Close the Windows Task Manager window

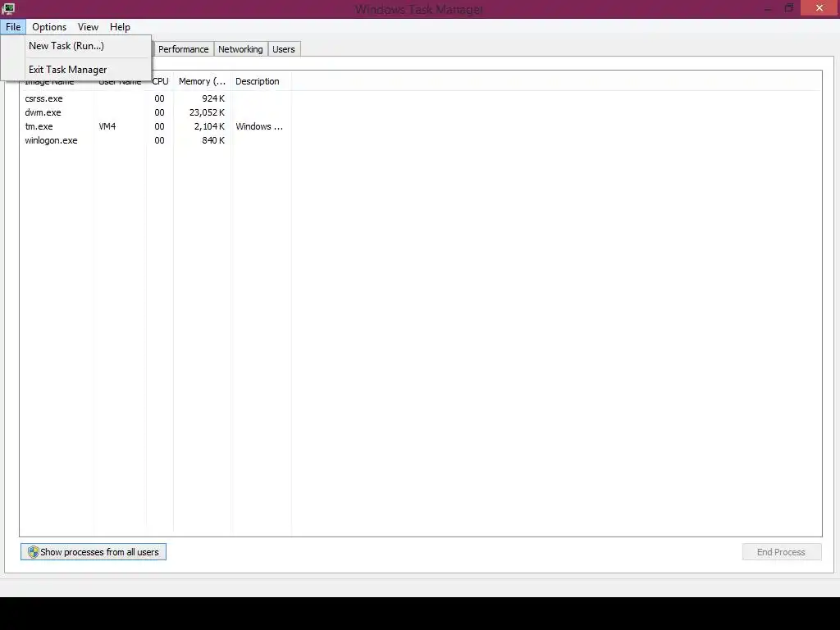click(x=819, y=7)
